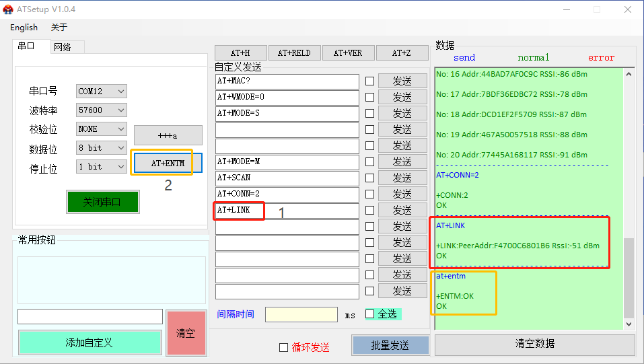Click the data panel vertical scrollbar
The height and width of the screenshot is (364, 644).
pos(629,277)
